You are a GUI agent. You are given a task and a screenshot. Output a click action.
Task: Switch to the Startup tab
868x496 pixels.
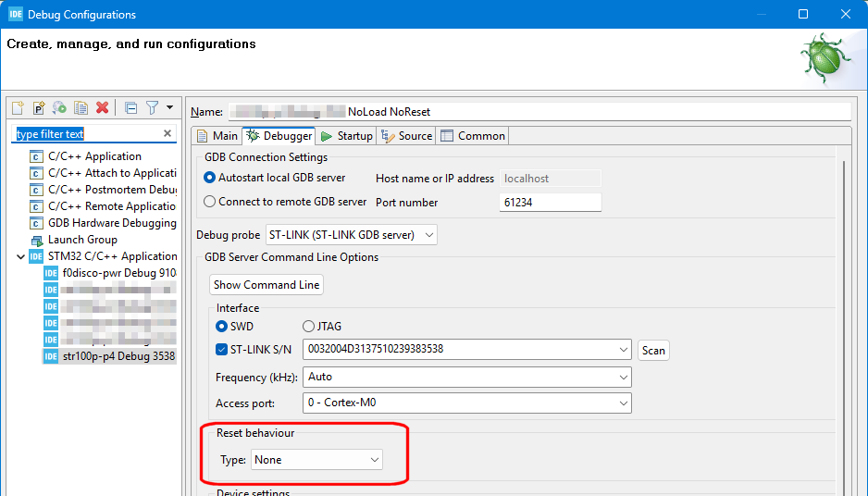347,136
